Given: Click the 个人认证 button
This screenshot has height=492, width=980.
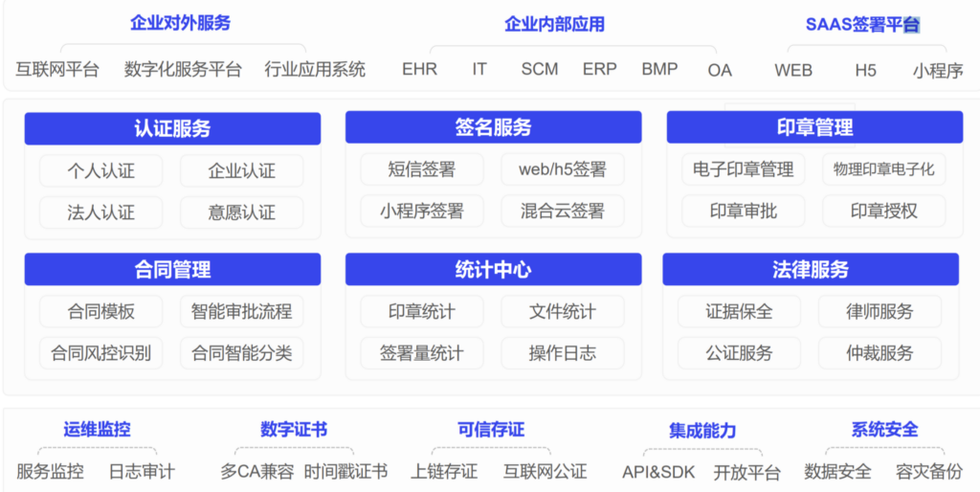Looking at the screenshot, I should click(100, 171).
